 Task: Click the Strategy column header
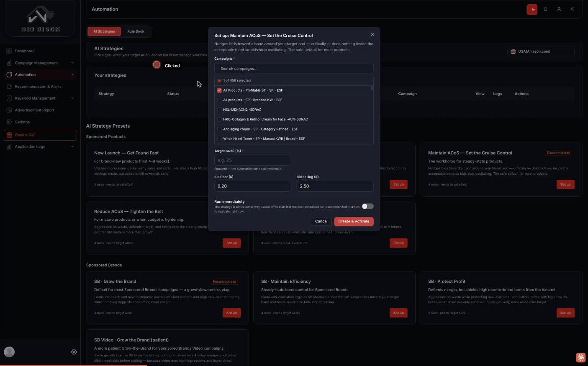click(x=106, y=94)
